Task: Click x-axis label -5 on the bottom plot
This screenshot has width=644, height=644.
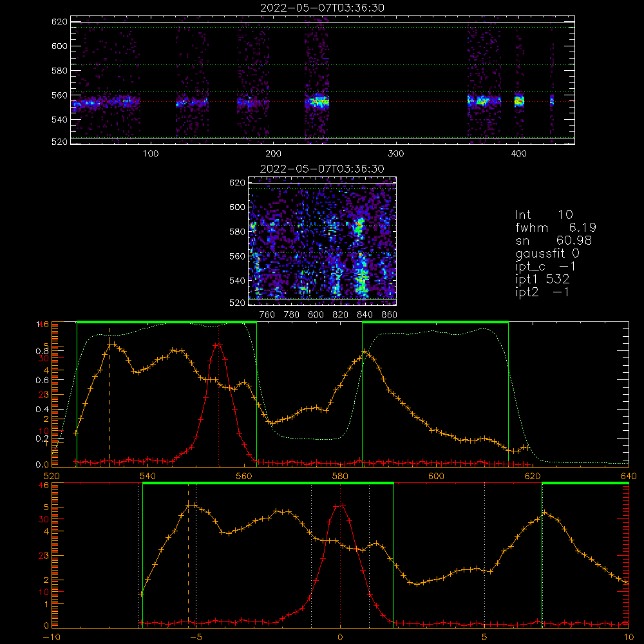Action: click(196, 638)
